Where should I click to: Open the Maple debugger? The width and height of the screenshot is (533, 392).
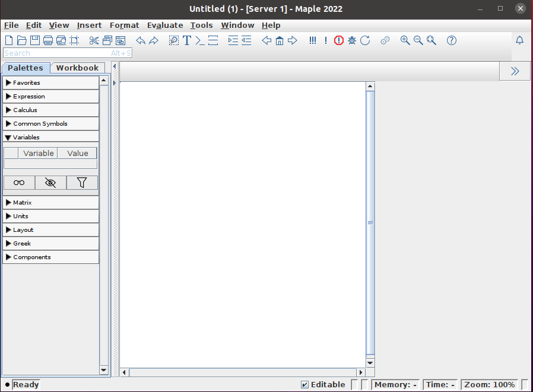click(351, 40)
